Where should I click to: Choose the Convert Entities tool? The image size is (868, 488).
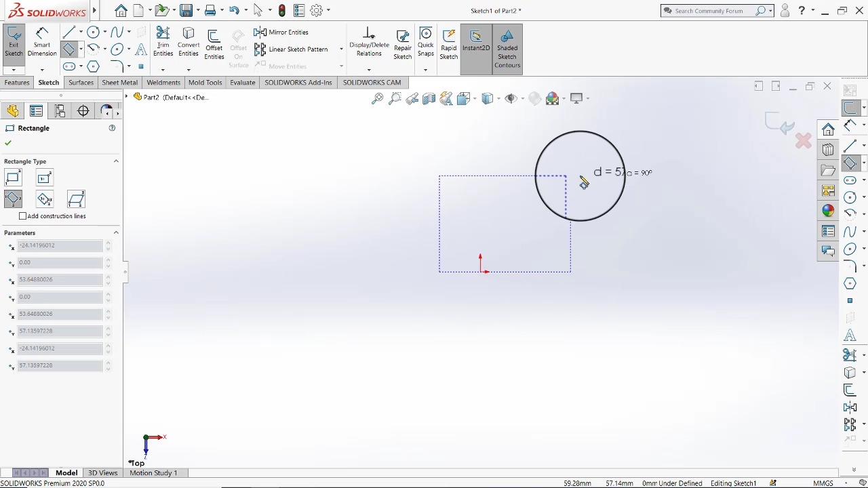[189, 42]
